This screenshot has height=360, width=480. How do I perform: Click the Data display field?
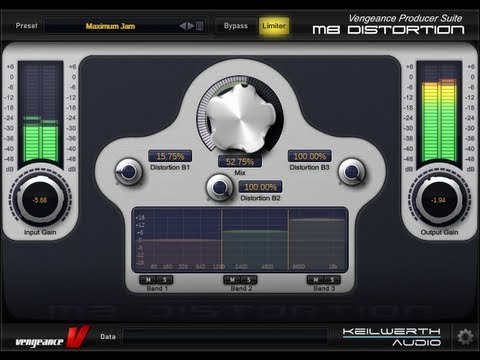pos(225,337)
